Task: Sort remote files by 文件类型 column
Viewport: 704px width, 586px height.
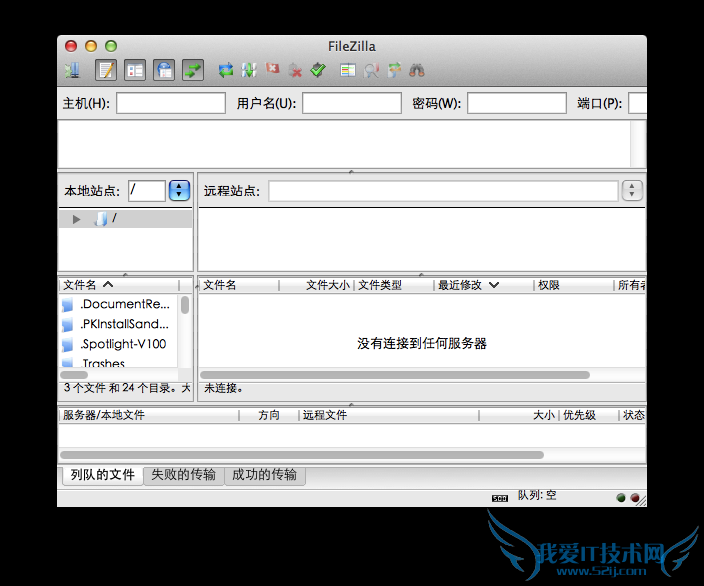Action: pyautogui.click(x=394, y=285)
